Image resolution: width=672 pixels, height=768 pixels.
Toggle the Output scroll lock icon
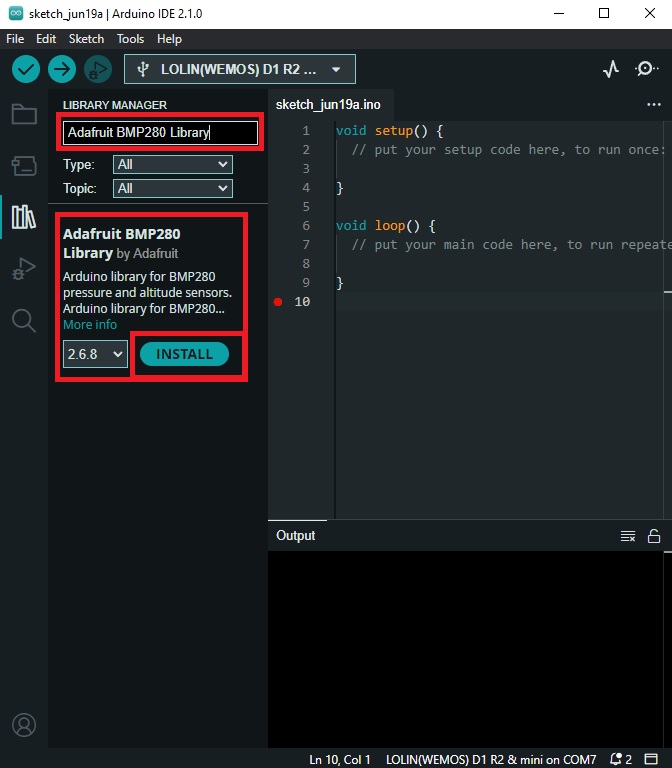(654, 536)
